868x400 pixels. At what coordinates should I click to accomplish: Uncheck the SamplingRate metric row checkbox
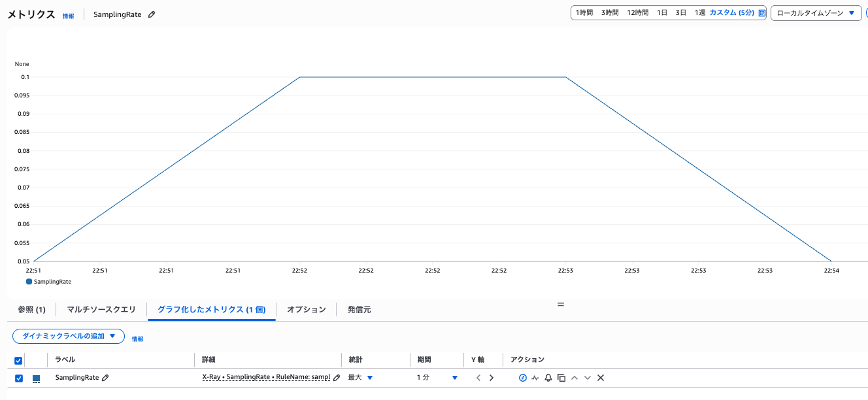tap(19, 378)
